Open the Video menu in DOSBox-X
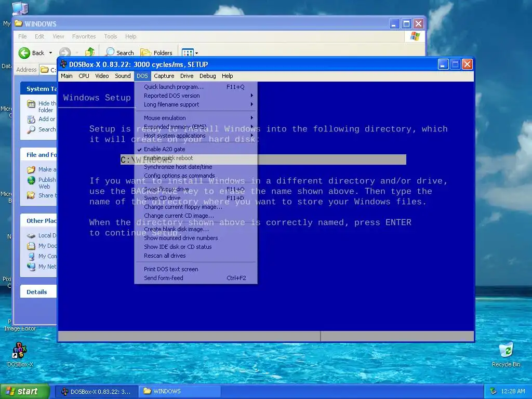Image resolution: width=532 pixels, height=399 pixels. pos(102,76)
